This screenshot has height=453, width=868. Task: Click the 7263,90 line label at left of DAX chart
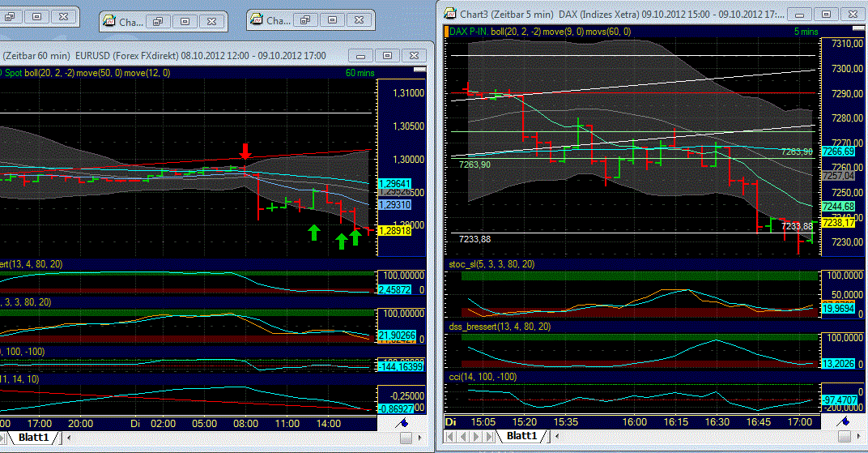pyautogui.click(x=474, y=165)
